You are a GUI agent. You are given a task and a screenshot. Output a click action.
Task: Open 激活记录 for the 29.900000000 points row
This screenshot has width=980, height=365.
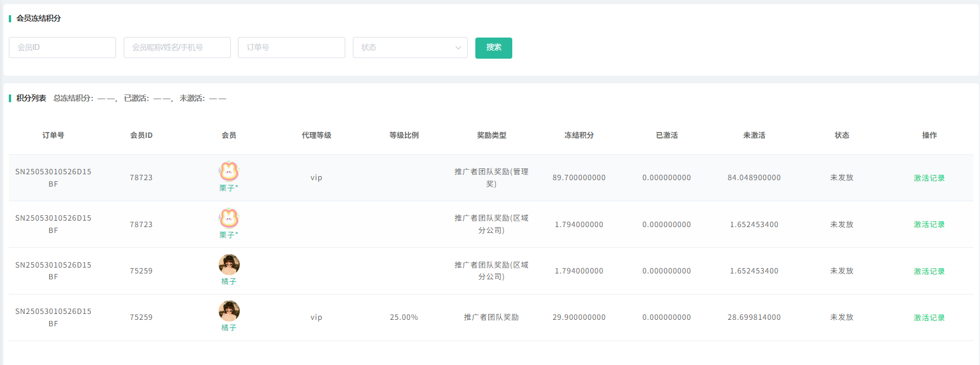929,317
